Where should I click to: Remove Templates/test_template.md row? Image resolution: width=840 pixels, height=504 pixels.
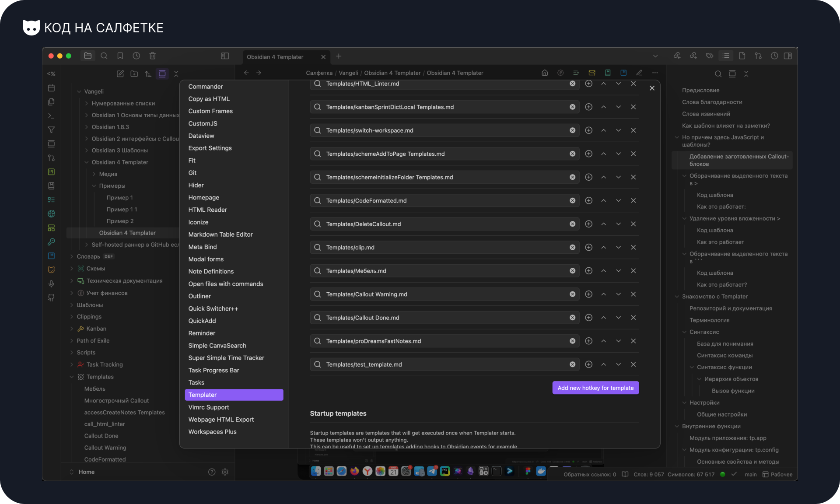tap(633, 364)
